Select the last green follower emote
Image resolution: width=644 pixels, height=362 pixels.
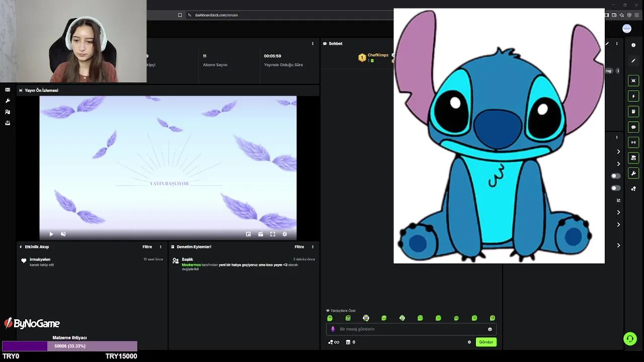pyautogui.click(x=493, y=318)
